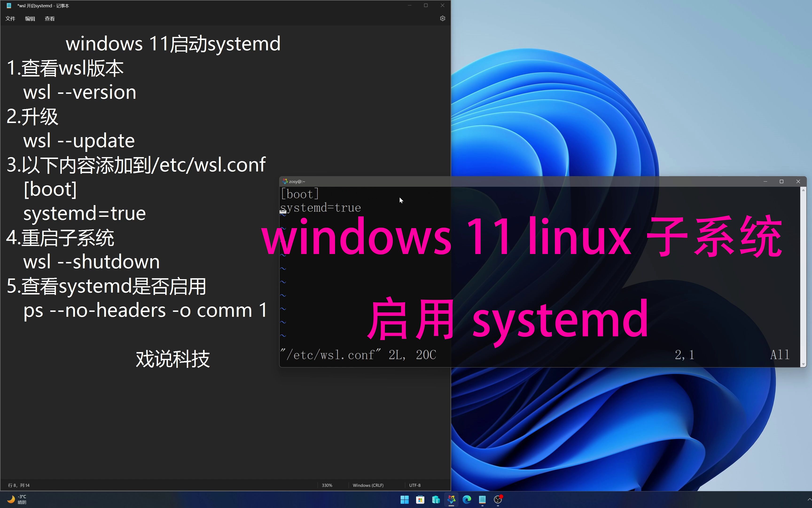Image resolution: width=812 pixels, height=508 pixels.
Task: Close the zosy terminal window
Action: pos(798,181)
